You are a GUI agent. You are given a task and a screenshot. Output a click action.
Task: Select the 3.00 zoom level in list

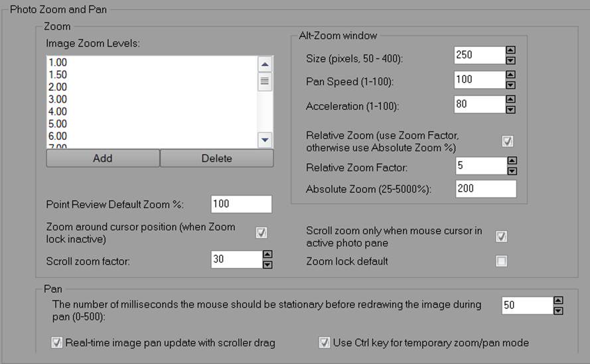tap(58, 99)
